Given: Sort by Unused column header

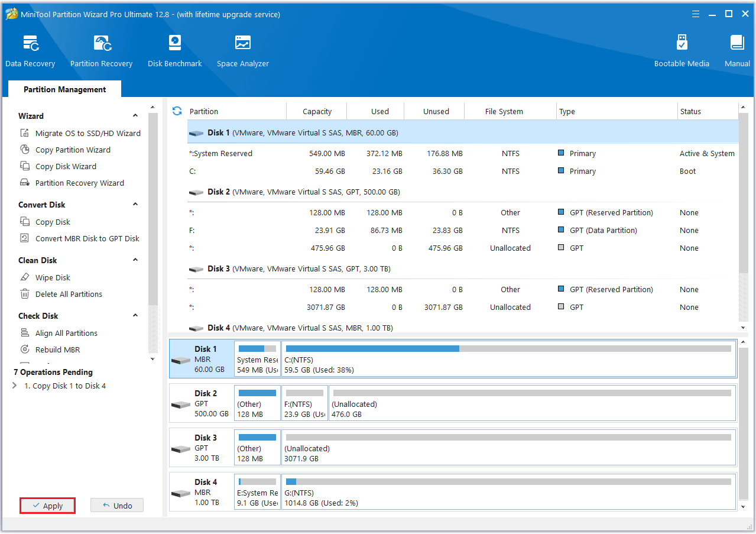Looking at the screenshot, I should (435, 111).
